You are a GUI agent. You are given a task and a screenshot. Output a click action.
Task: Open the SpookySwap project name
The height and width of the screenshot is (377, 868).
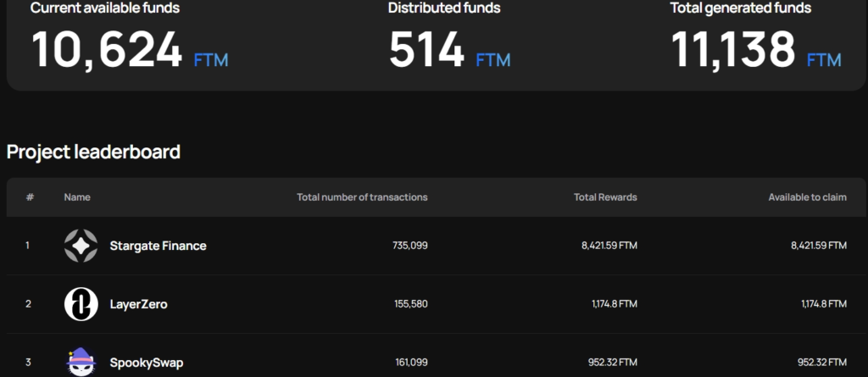point(146,363)
